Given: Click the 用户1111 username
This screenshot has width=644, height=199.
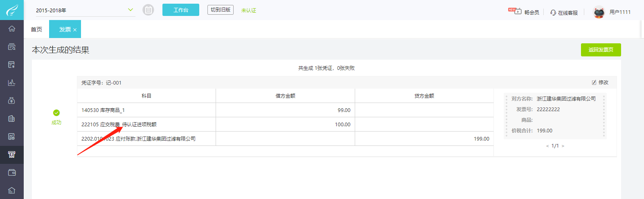Looking at the screenshot, I should [x=620, y=12].
